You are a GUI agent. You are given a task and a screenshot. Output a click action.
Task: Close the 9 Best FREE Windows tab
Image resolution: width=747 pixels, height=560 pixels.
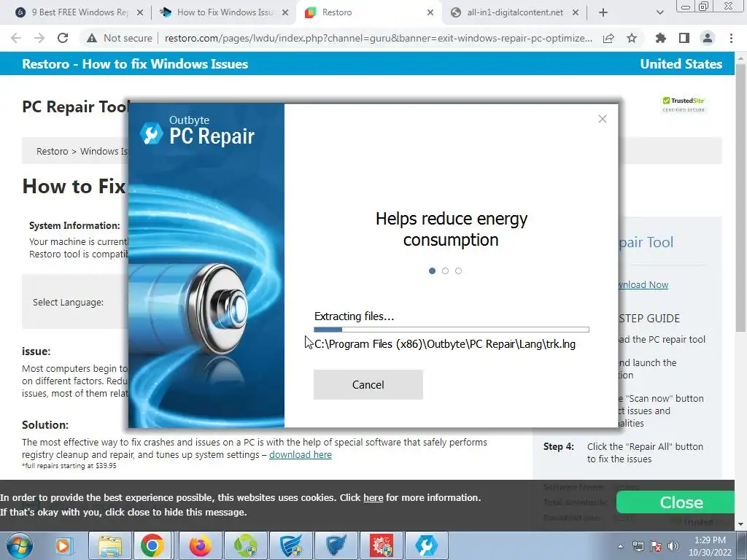click(x=140, y=12)
